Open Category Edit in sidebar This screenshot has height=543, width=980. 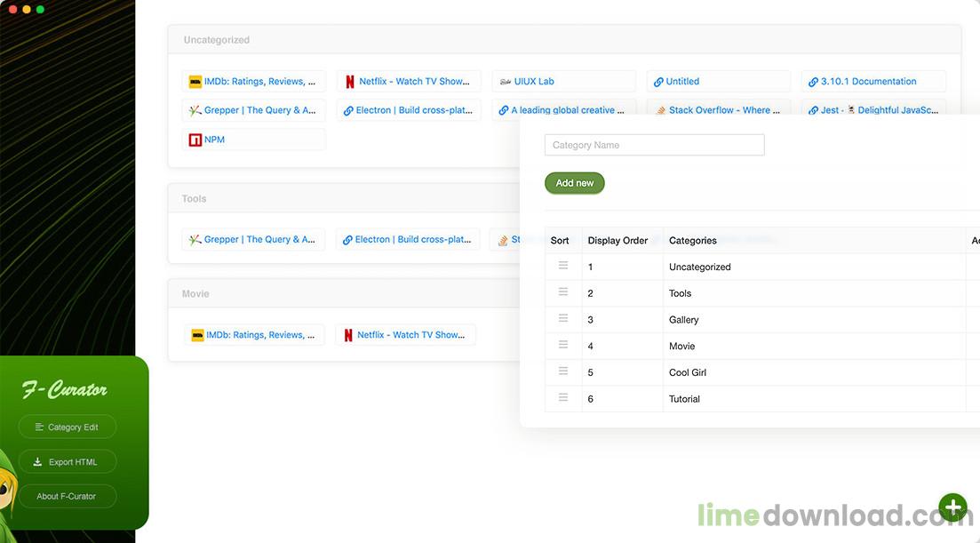click(x=67, y=427)
